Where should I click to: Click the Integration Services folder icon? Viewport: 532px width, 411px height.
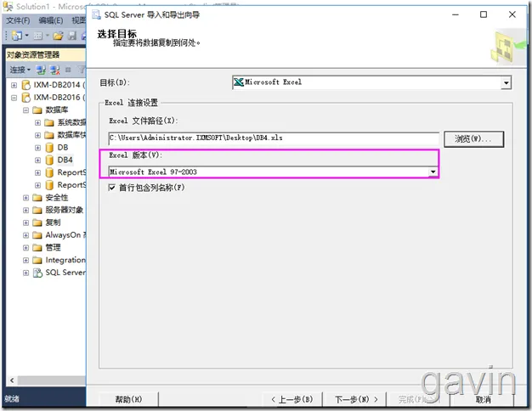(x=37, y=260)
